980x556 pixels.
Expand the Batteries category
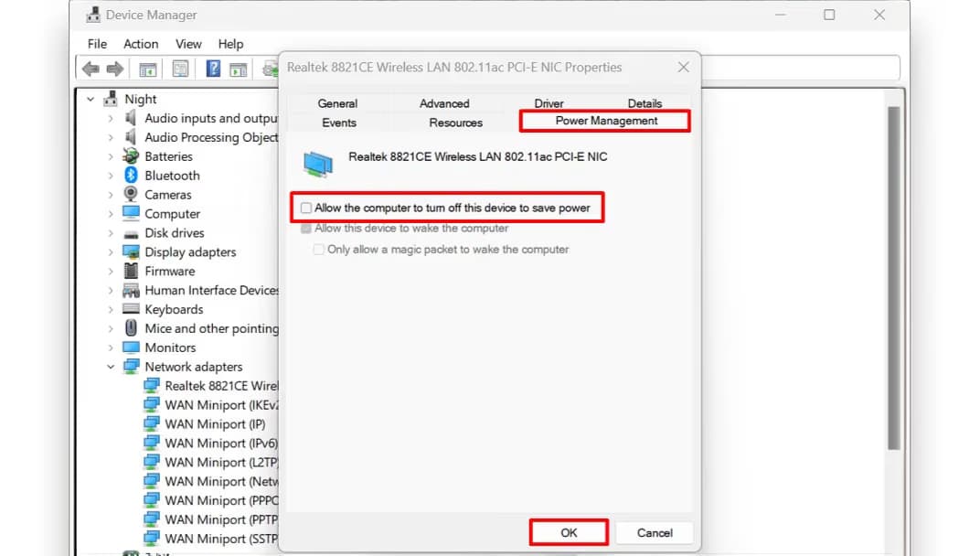pos(111,156)
